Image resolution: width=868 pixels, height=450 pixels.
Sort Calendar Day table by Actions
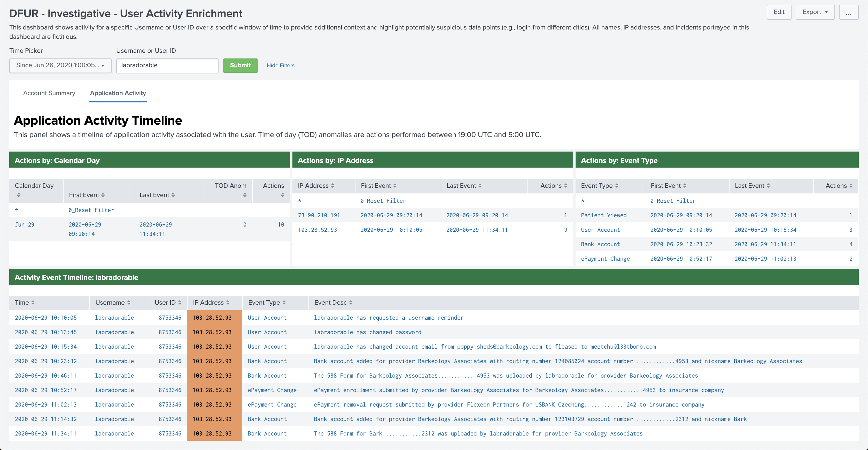coord(282,195)
